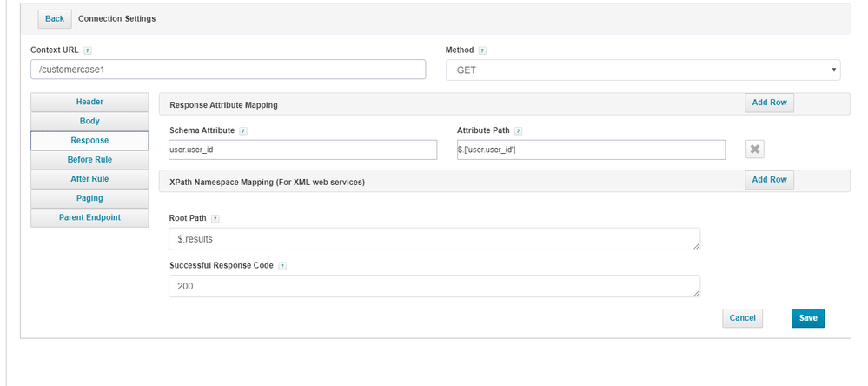
Task: Cancel the connection settings changes
Action: click(x=742, y=318)
